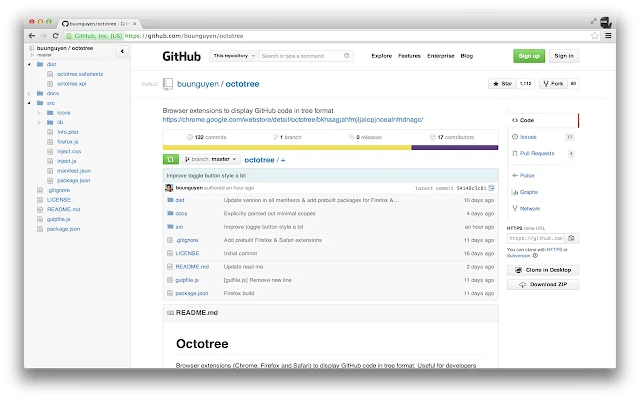
Task: Open the This repository search scope dropdown
Action: 234,56
